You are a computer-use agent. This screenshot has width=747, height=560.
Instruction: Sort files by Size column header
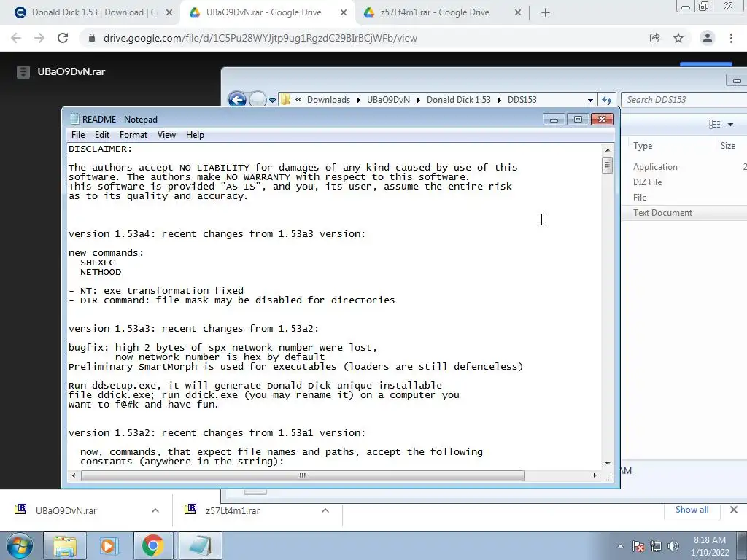click(x=727, y=146)
